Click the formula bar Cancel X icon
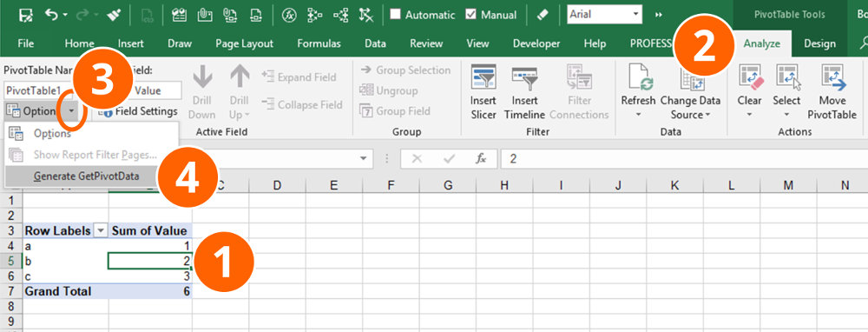 point(417,159)
